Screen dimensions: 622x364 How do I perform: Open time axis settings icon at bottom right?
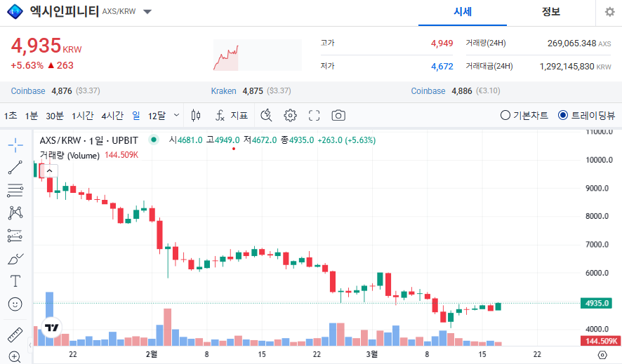tap(602, 354)
